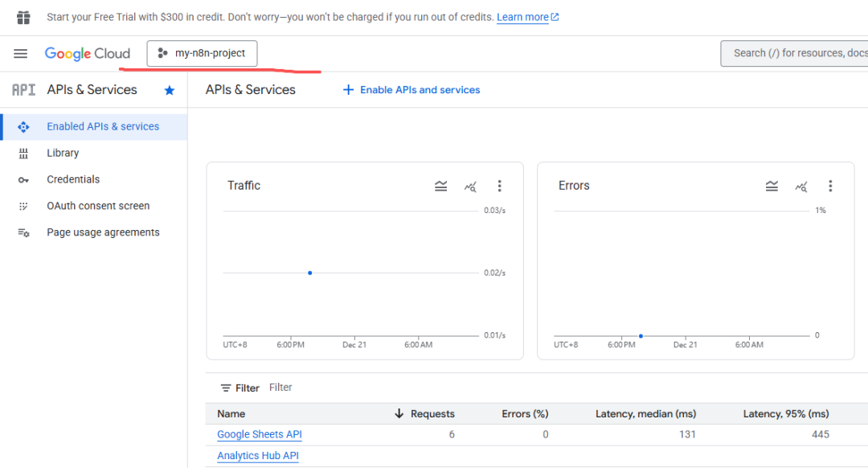Open Library in the sidebar
868x468 pixels.
pos(63,153)
